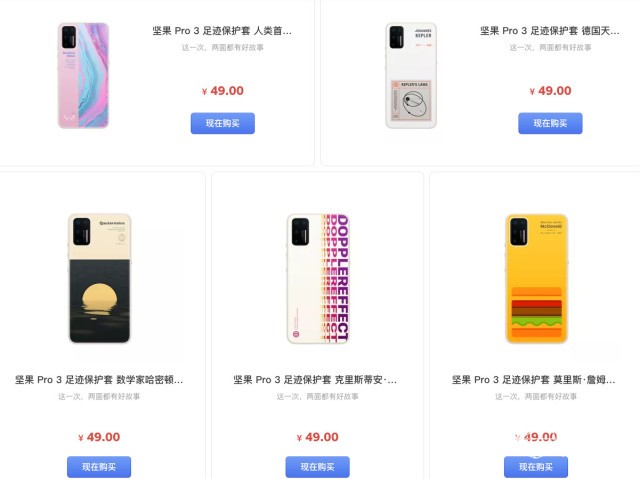Buy now the 莫里斯·詹姆 hamburger case
The width and height of the screenshot is (640, 479).
[x=536, y=467]
